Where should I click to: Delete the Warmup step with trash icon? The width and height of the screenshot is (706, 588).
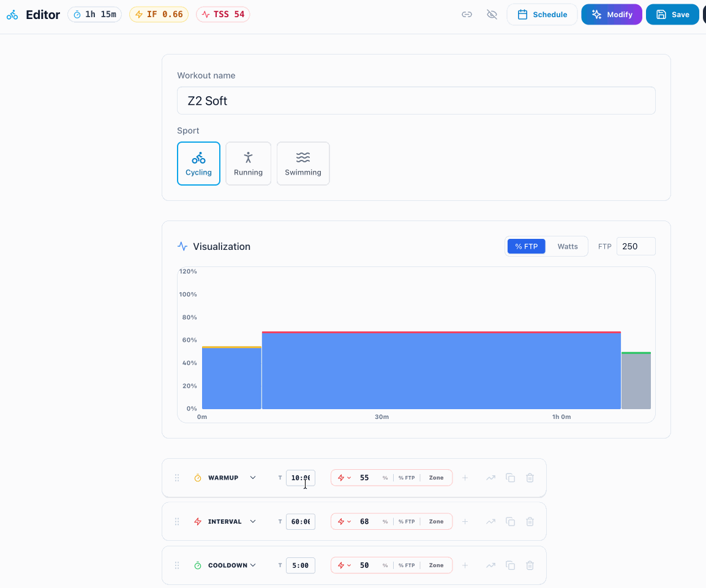[x=530, y=478]
